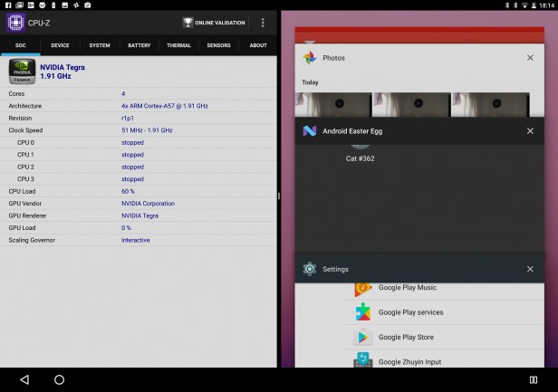
Task: Open the System tab
Action: [x=100, y=45]
